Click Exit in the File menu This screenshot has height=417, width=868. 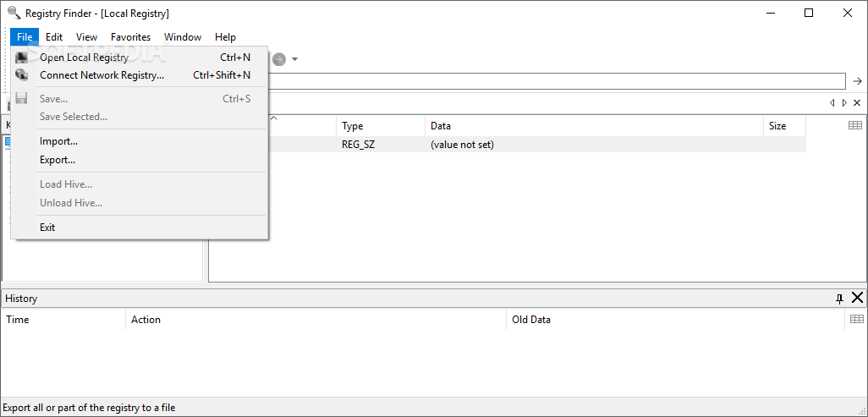point(140,227)
